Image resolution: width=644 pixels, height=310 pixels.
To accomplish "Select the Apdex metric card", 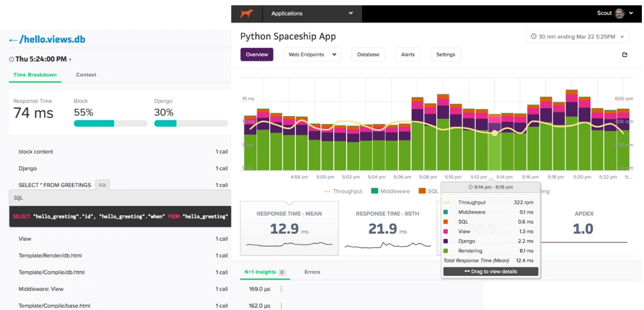I will [584, 228].
